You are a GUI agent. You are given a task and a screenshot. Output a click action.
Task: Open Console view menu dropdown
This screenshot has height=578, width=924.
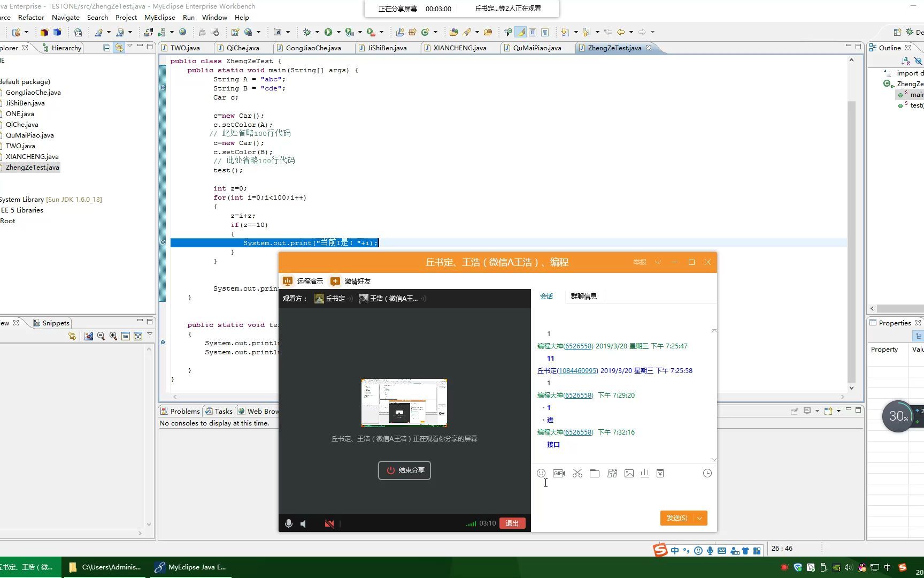(x=838, y=411)
